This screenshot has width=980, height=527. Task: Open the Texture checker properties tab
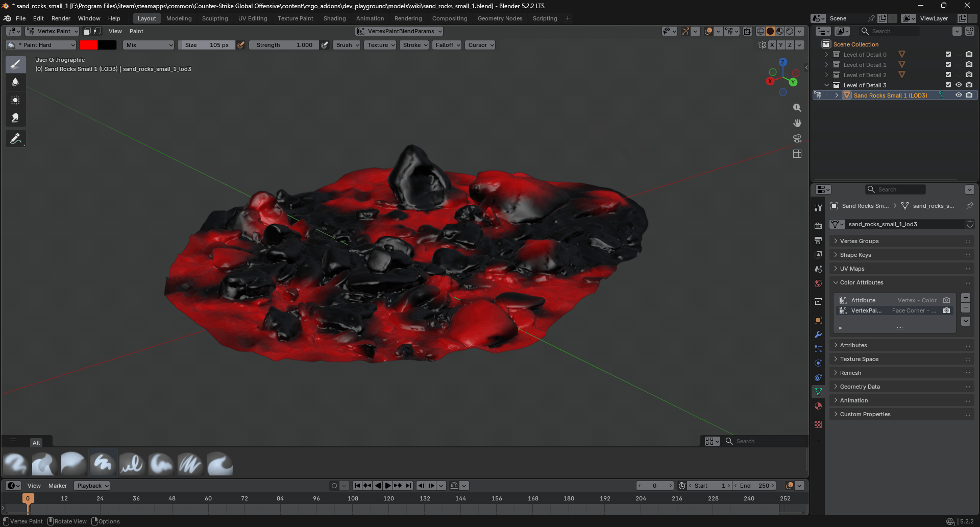(818, 424)
